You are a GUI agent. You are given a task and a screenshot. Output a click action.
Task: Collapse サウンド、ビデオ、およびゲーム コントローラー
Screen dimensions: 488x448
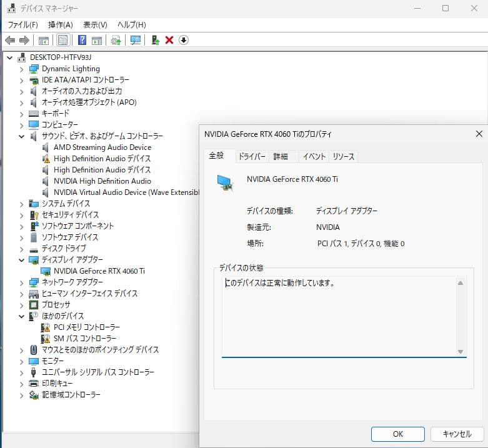click(21, 136)
